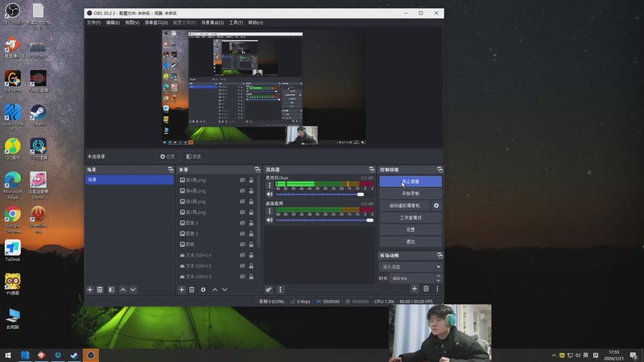Move scene down with Scenes panel arrow

[133, 290]
